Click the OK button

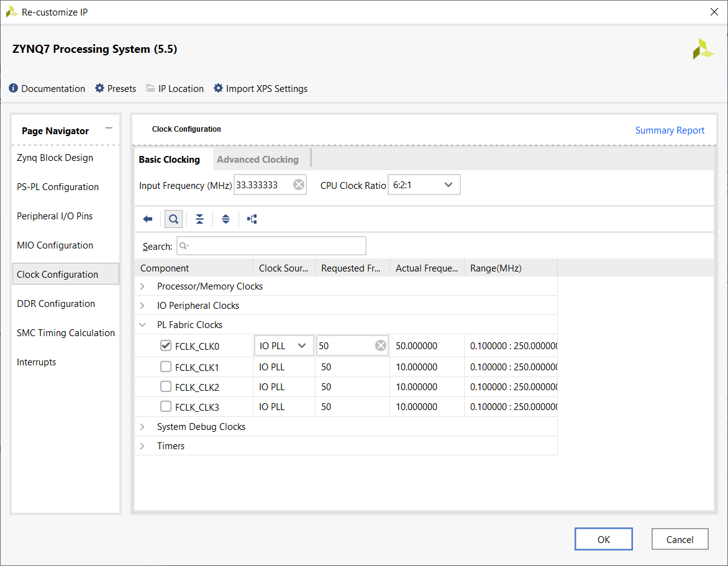coord(604,539)
